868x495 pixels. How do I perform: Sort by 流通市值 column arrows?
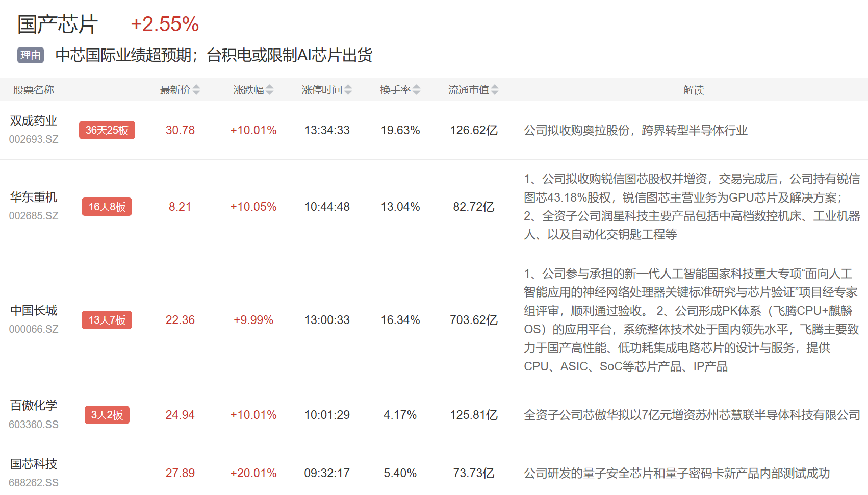[x=495, y=90]
